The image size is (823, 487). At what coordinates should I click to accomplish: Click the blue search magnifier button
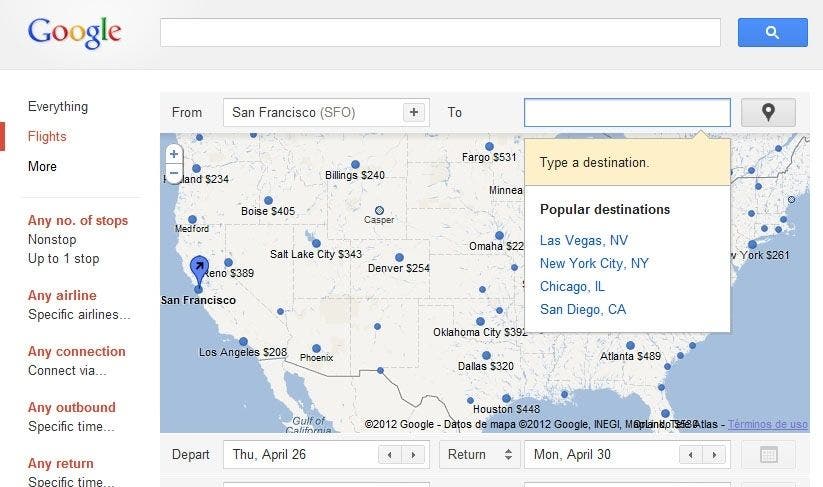click(773, 33)
